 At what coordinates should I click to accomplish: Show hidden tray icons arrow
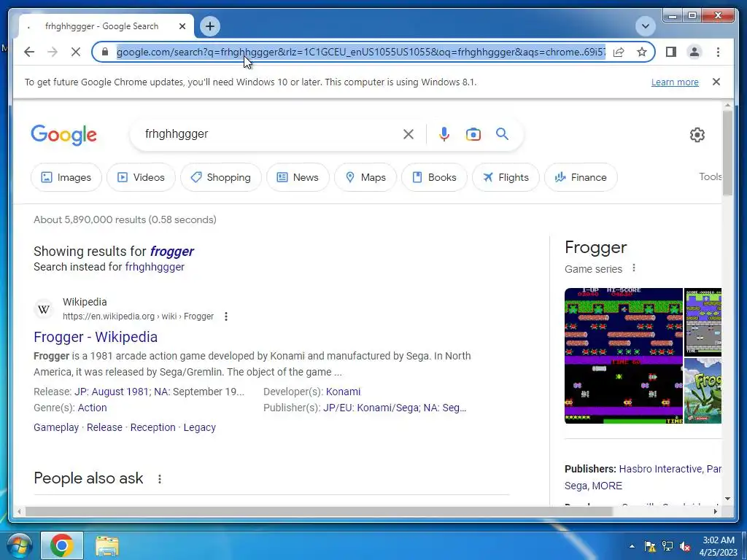(632, 546)
